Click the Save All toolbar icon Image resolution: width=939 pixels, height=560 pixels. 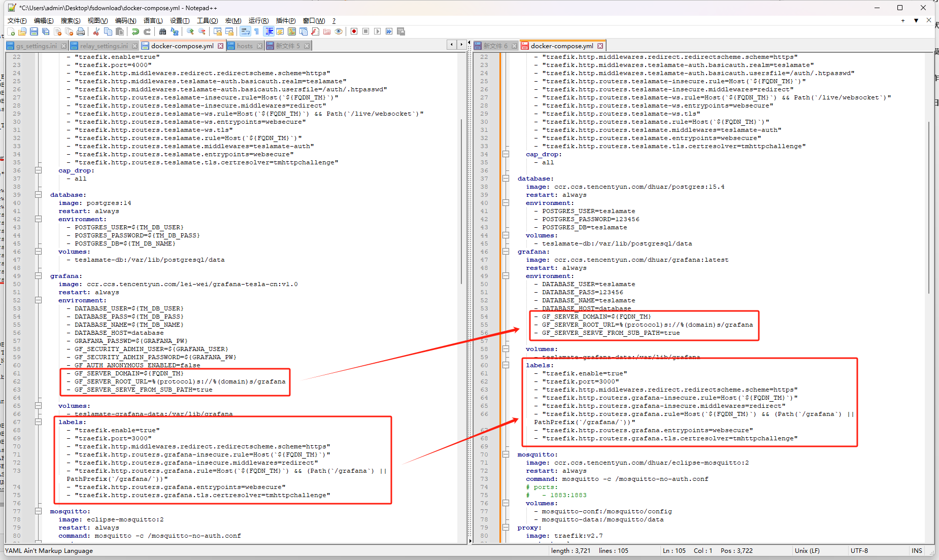[x=46, y=31]
